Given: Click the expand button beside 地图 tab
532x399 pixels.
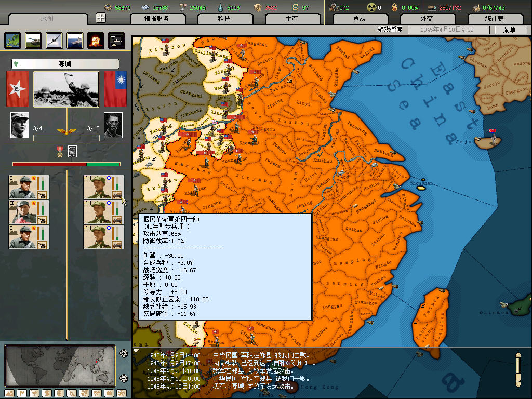Looking at the screenshot, I should pos(101,18).
